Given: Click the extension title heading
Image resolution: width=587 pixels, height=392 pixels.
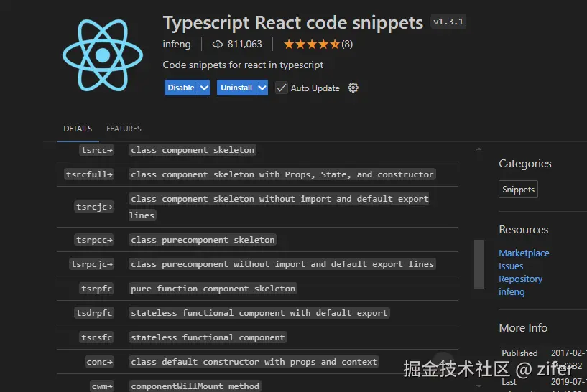Looking at the screenshot, I should click(292, 23).
